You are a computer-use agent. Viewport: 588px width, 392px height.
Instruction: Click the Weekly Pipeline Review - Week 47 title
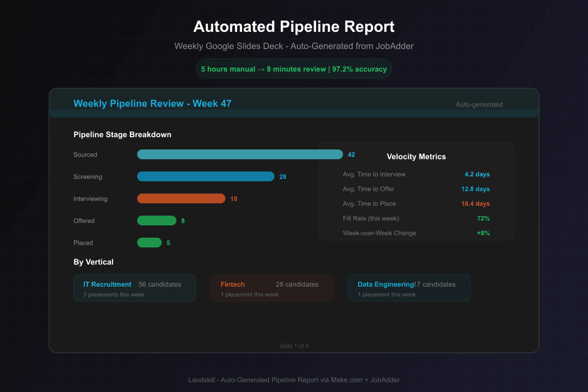pyautogui.click(x=152, y=103)
